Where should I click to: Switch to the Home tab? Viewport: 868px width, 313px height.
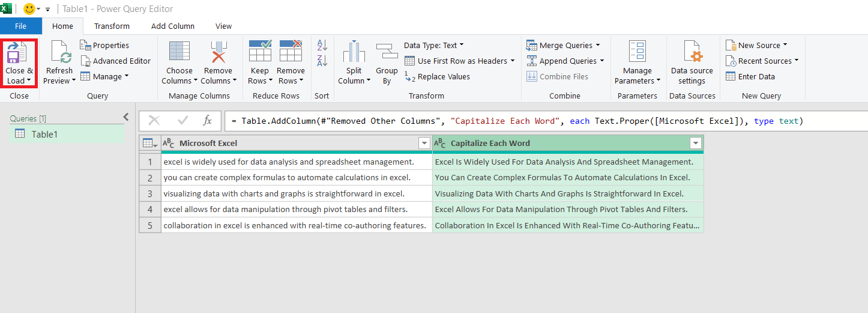62,26
